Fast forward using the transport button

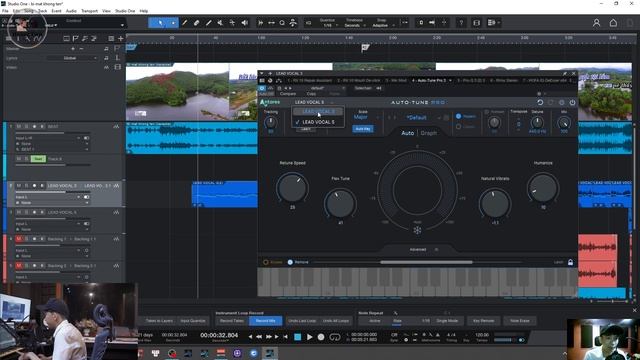coord(268,337)
